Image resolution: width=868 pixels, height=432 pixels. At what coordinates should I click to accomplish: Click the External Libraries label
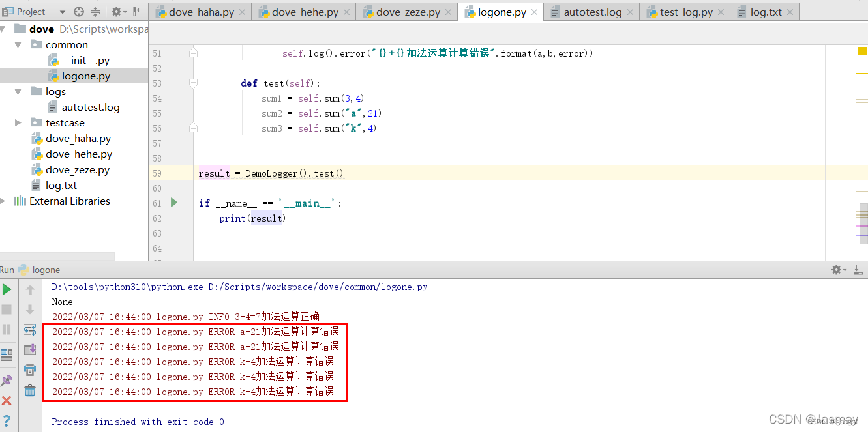[x=70, y=201]
